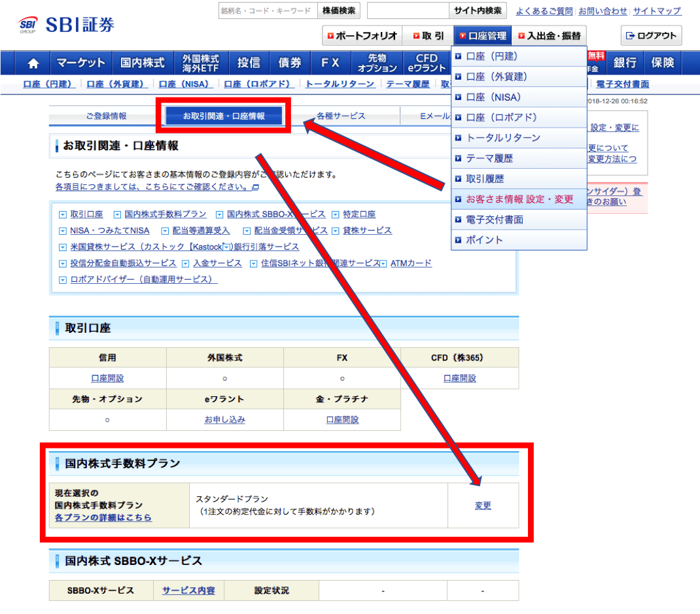Select テーマ履歴 in dropdown menu
This screenshot has height=614, width=700.
(x=519, y=158)
